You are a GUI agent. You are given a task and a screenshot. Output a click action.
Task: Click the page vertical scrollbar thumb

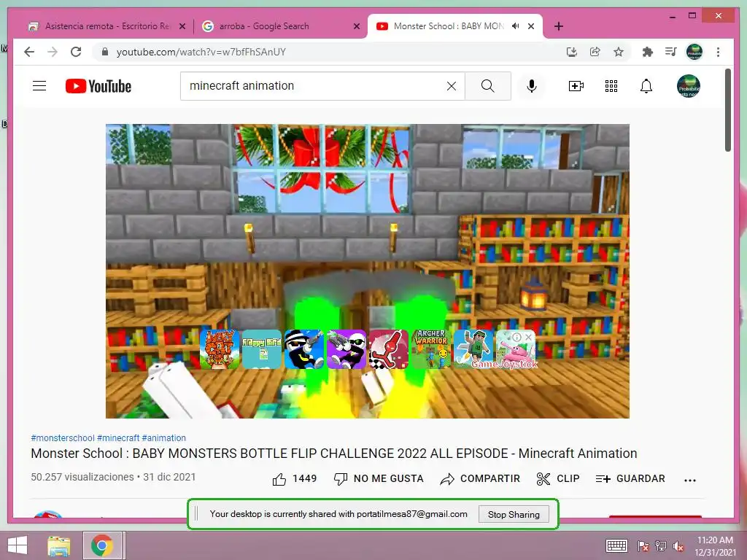[x=727, y=110]
